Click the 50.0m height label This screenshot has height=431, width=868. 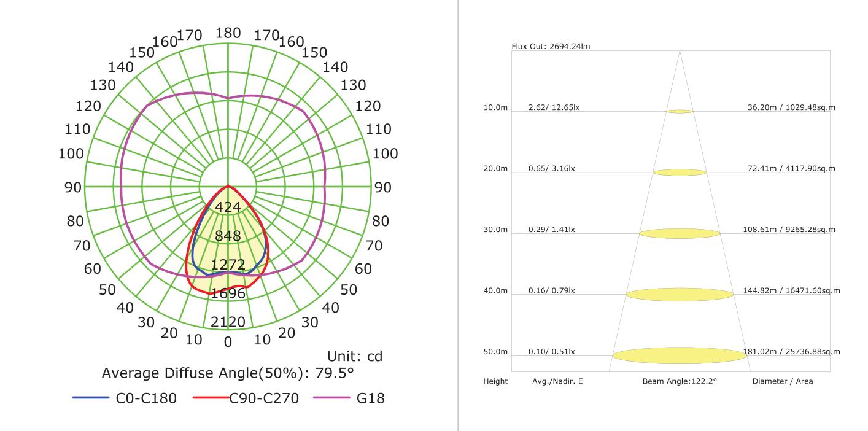[495, 352]
